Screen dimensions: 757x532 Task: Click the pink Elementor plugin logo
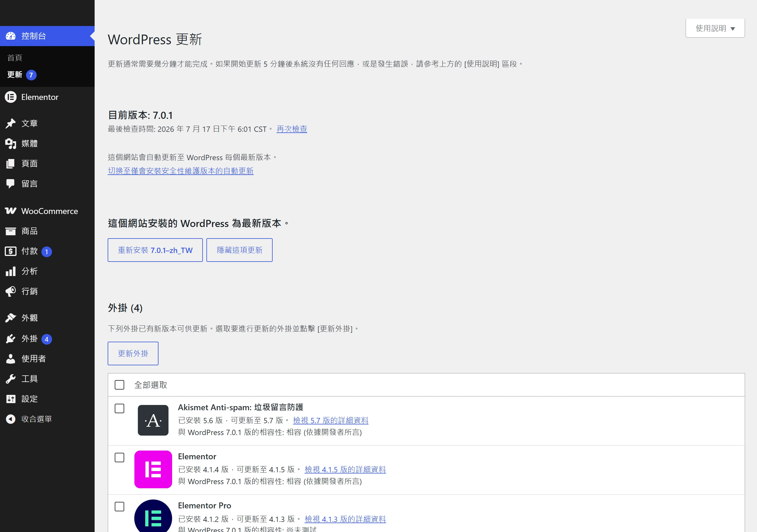coord(153,469)
